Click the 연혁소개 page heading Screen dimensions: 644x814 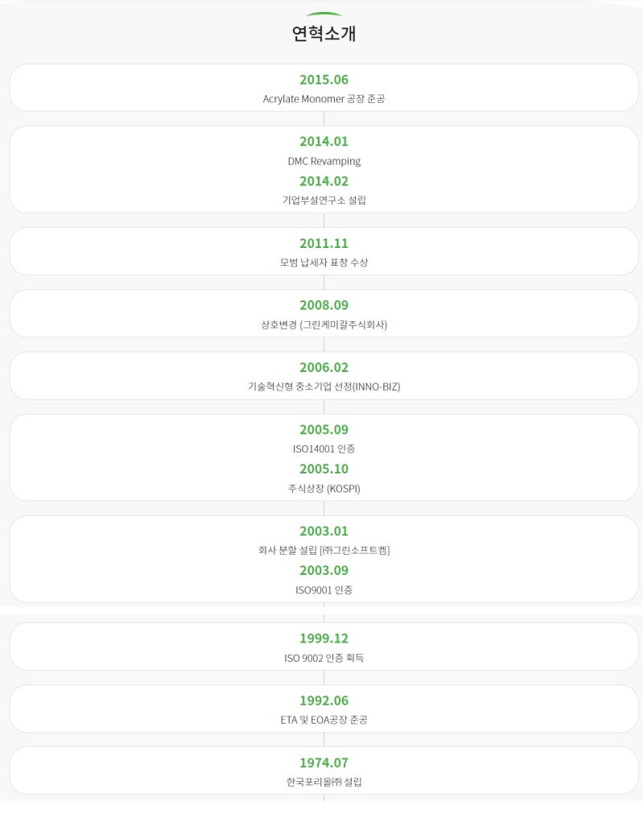(324, 34)
